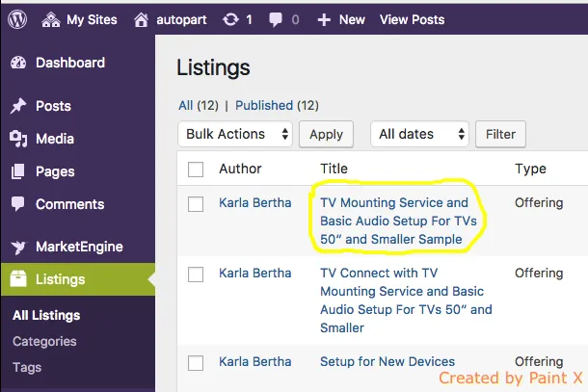Image resolution: width=588 pixels, height=392 pixels.
Task: Click the Posts pushpin icon
Action: click(18, 106)
